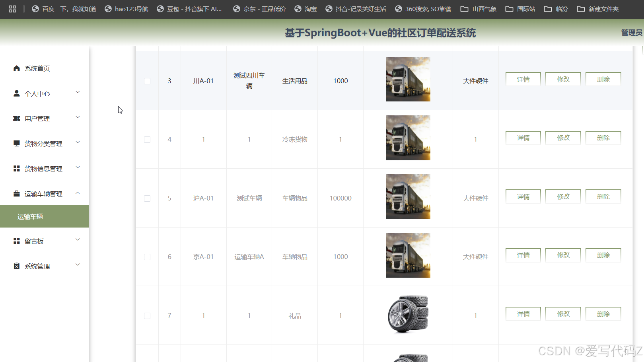The height and width of the screenshot is (362, 644).
Task: Click 详情 in row 7
Action: [x=523, y=314]
